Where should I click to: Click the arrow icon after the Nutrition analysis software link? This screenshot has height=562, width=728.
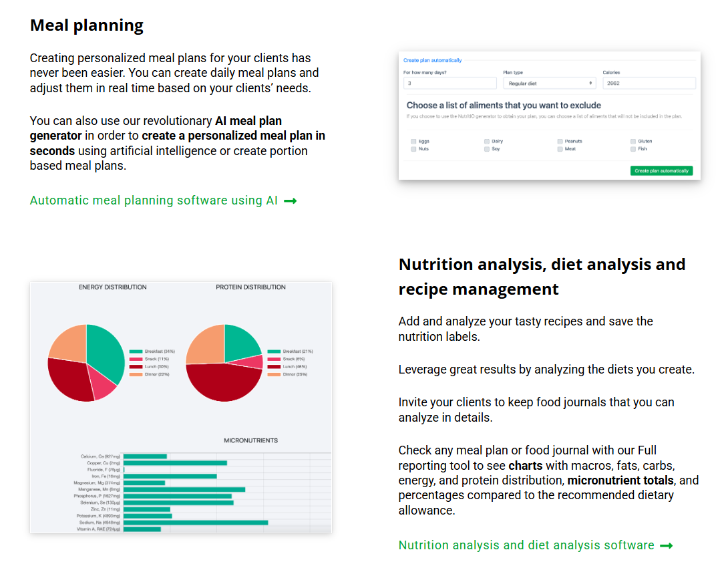pos(666,546)
